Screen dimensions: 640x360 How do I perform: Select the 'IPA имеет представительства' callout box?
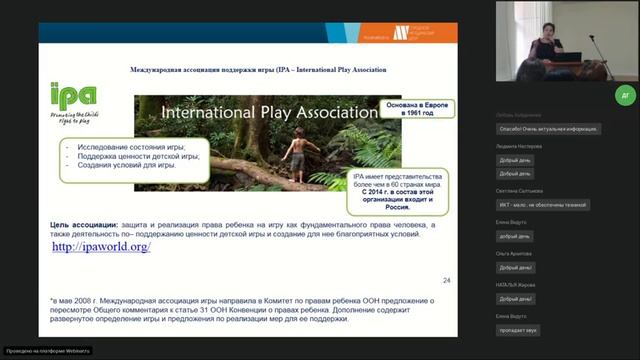[397, 192]
